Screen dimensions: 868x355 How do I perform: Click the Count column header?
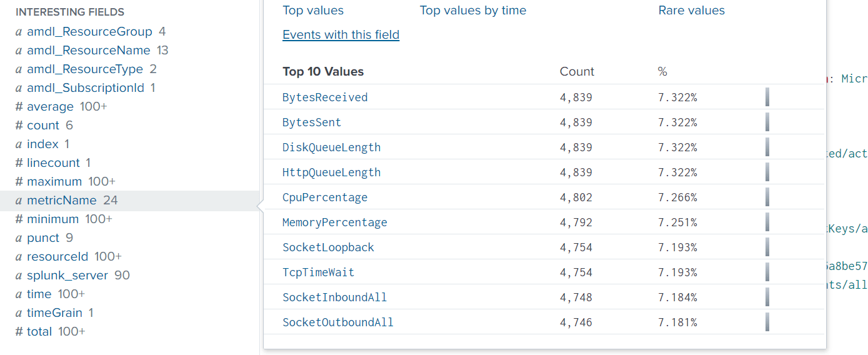[x=577, y=72]
